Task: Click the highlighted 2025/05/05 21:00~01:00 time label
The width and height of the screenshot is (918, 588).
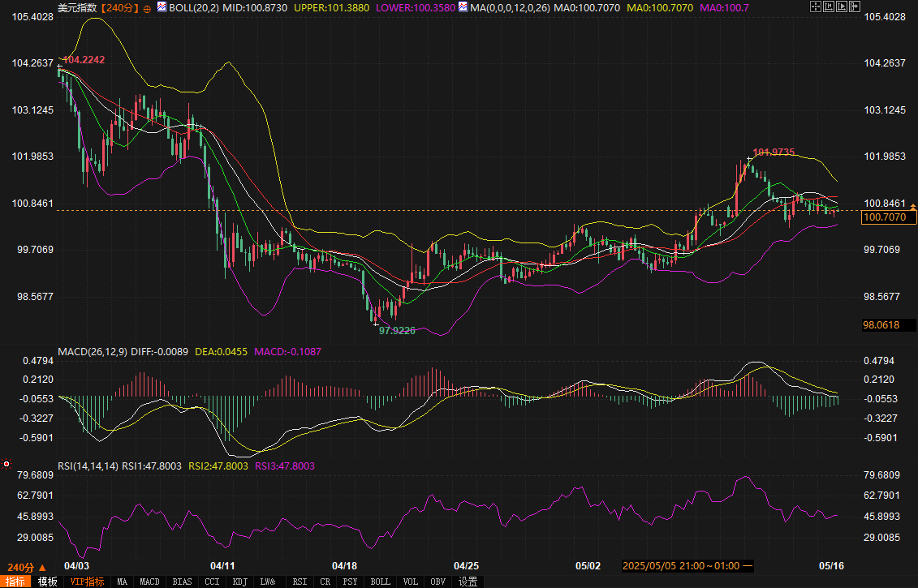Action: pyautogui.click(x=687, y=566)
